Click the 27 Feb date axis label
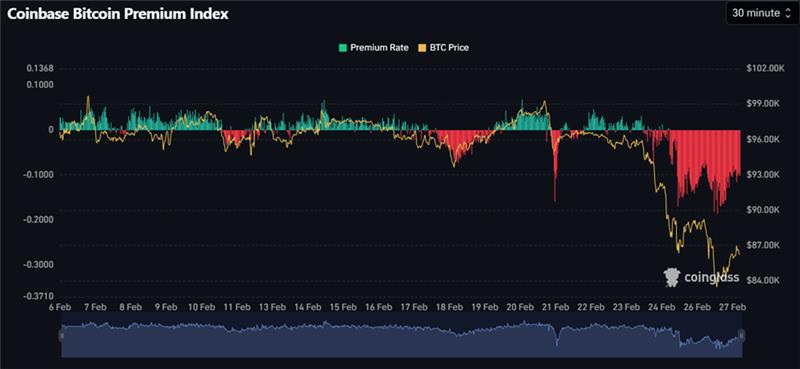Viewport: 800px width, 369px height. click(x=732, y=307)
